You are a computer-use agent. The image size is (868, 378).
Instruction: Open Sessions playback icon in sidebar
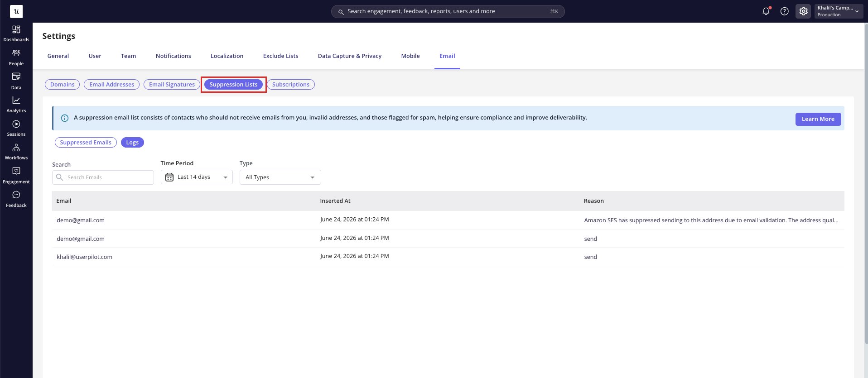pos(16,124)
